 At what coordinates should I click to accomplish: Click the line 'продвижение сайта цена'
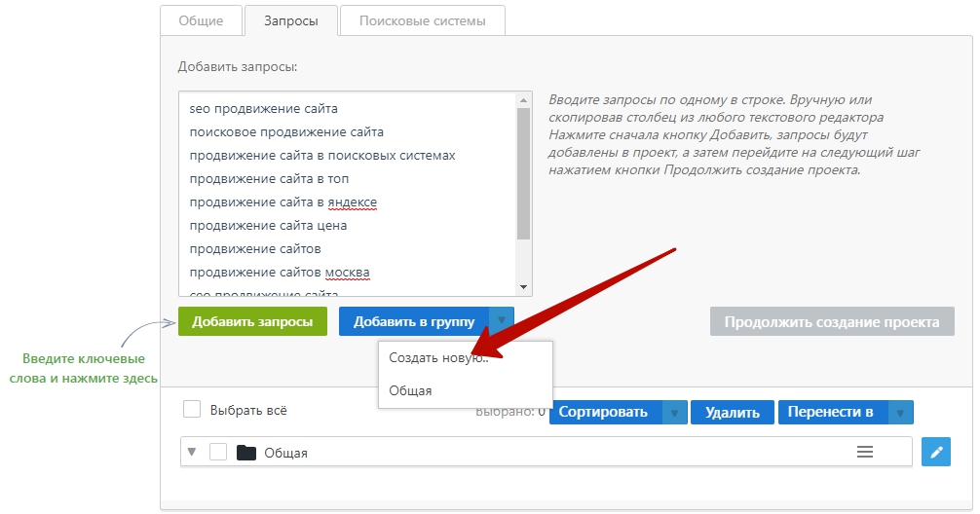tap(268, 226)
